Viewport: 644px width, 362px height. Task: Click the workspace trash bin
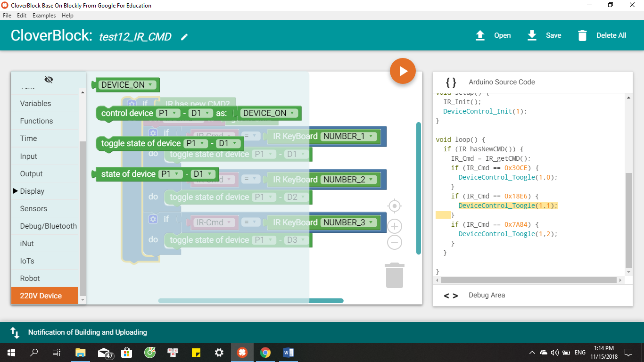(x=395, y=275)
